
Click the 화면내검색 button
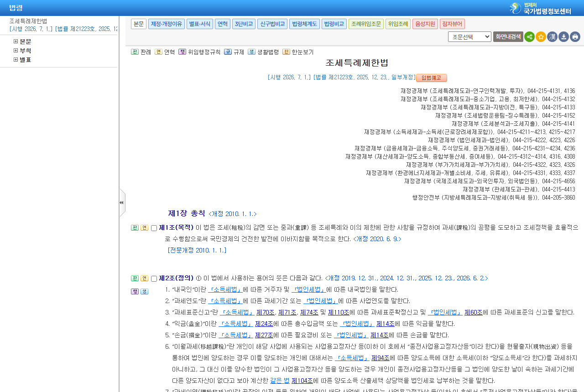tap(508, 37)
